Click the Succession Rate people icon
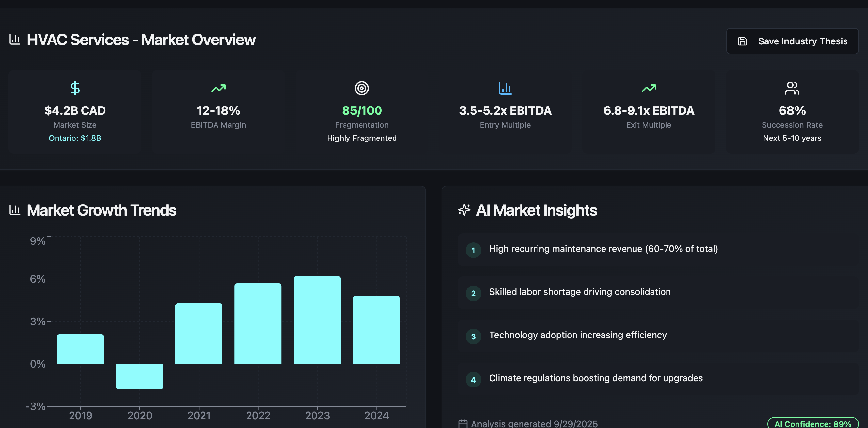 tap(792, 88)
